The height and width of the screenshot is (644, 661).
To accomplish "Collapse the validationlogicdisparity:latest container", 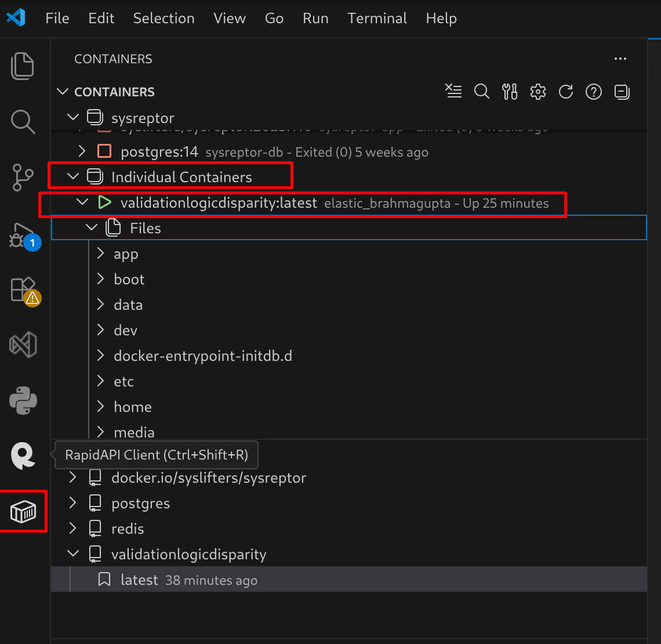I will [x=82, y=202].
